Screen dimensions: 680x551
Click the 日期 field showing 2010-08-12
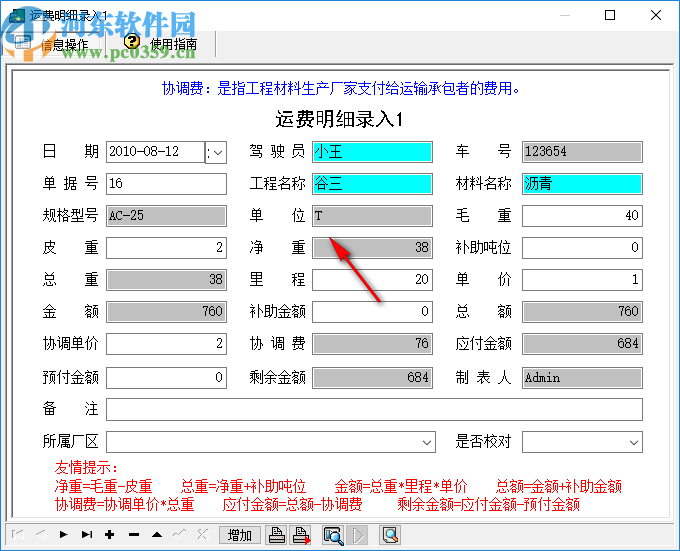pos(155,152)
